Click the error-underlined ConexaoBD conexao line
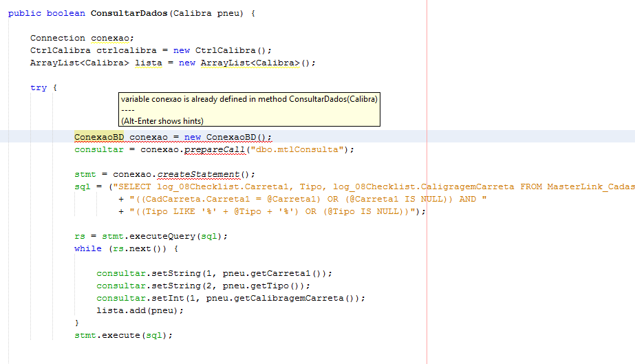Viewport: 635px width, 364px height. click(173, 137)
